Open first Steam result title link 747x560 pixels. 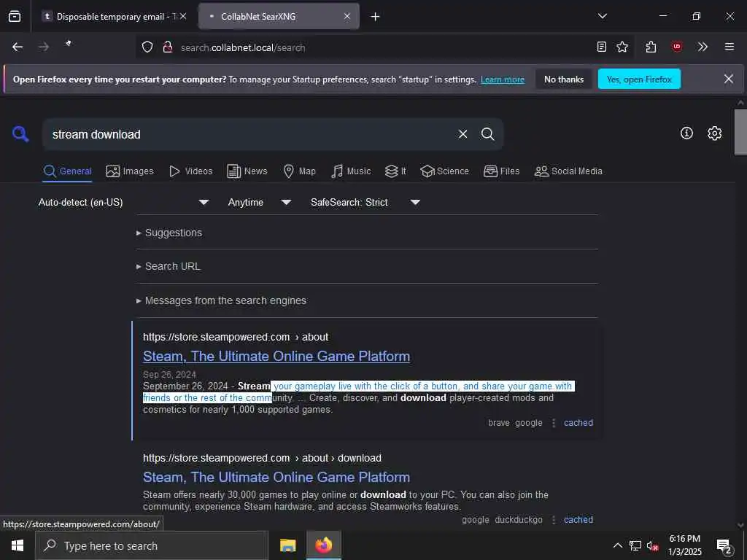tap(276, 356)
